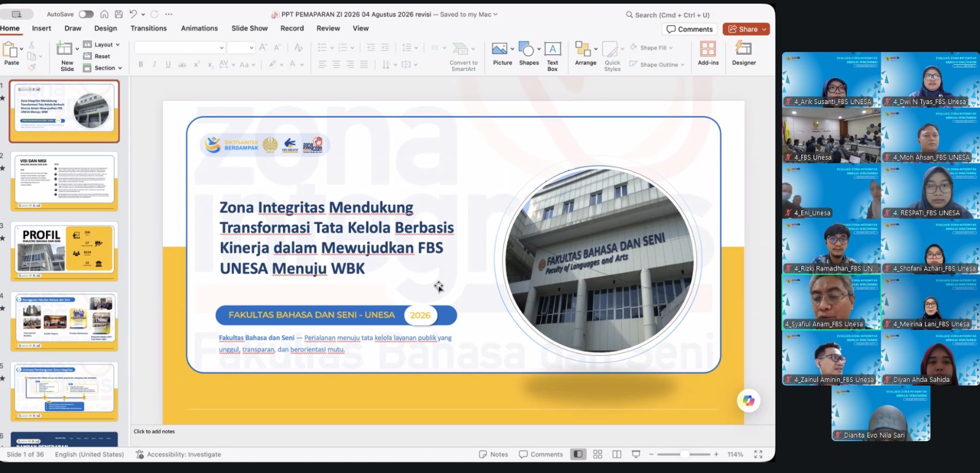Click the 114% zoom level
Image resolution: width=980 pixels, height=473 pixels.
(x=735, y=454)
